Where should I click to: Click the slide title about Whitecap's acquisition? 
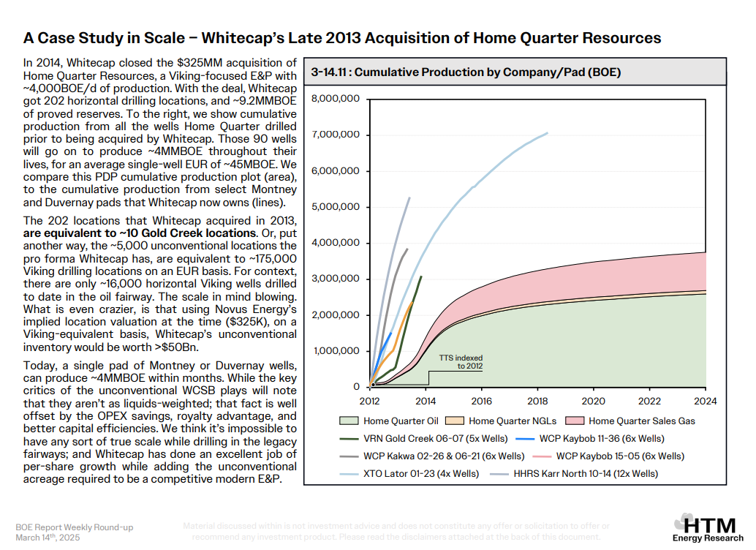(342, 38)
